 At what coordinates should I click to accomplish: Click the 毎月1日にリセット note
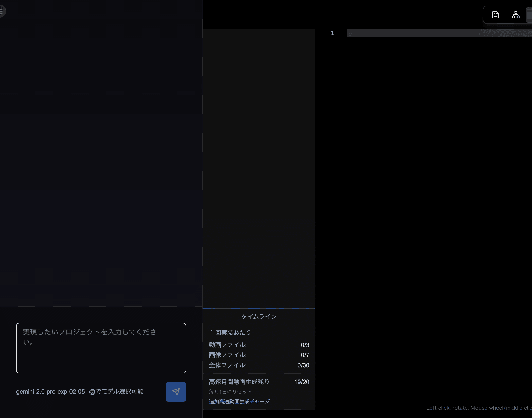230,392
